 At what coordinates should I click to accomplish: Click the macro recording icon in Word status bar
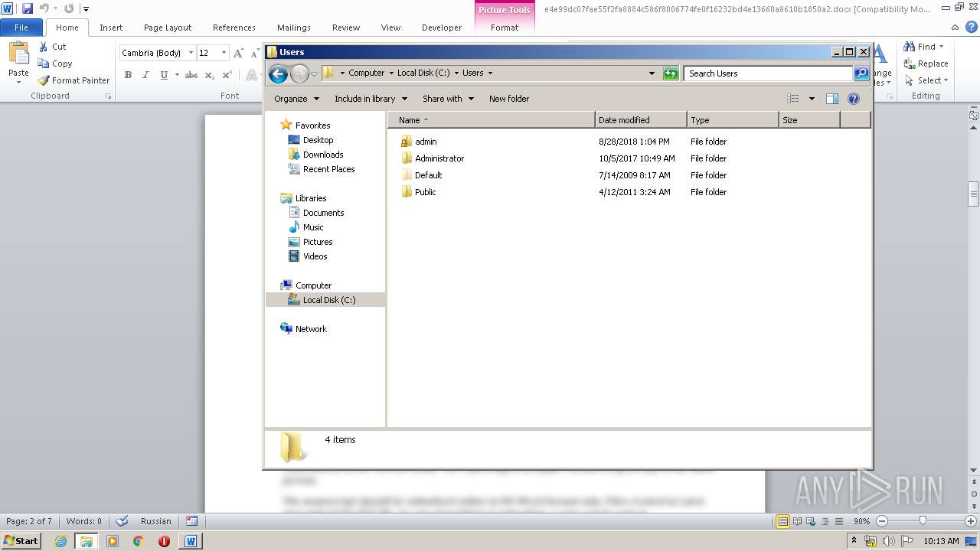tap(191, 521)
